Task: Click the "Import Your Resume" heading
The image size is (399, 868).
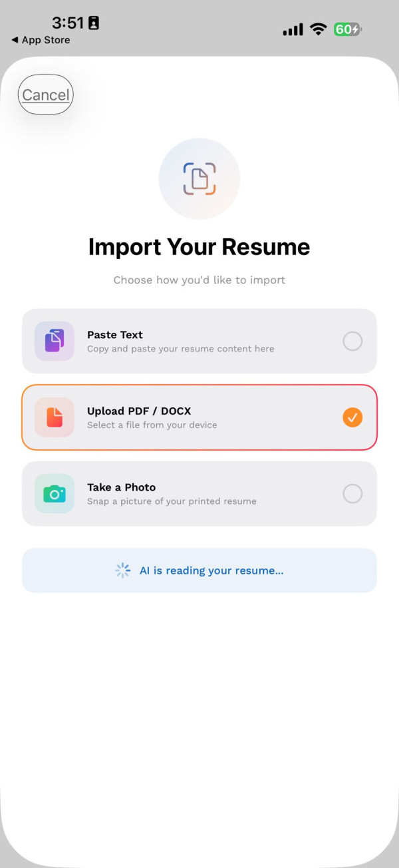Action: coord(199,247)
